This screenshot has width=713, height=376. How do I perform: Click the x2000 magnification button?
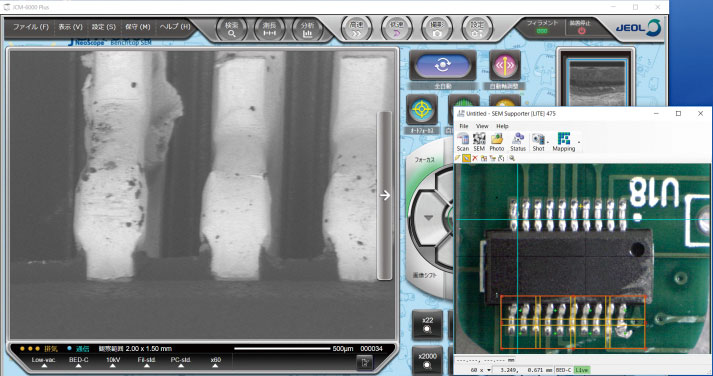click(x=427, y=360)
